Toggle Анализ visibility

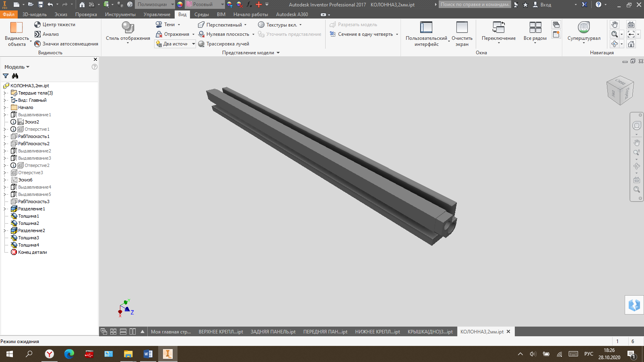click(x=46, y=34)
